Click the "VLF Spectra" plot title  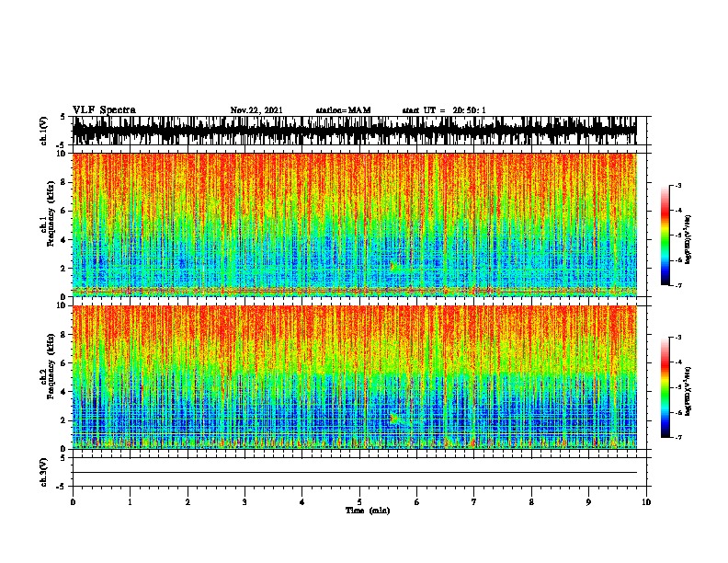click(x=104, y=109)
